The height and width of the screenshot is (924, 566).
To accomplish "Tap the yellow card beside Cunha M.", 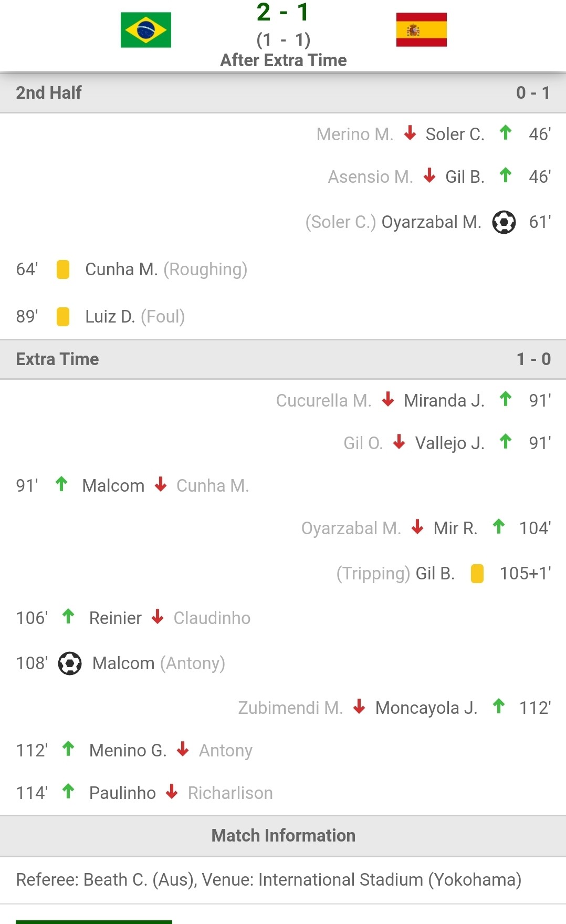I will coord(63,269).
